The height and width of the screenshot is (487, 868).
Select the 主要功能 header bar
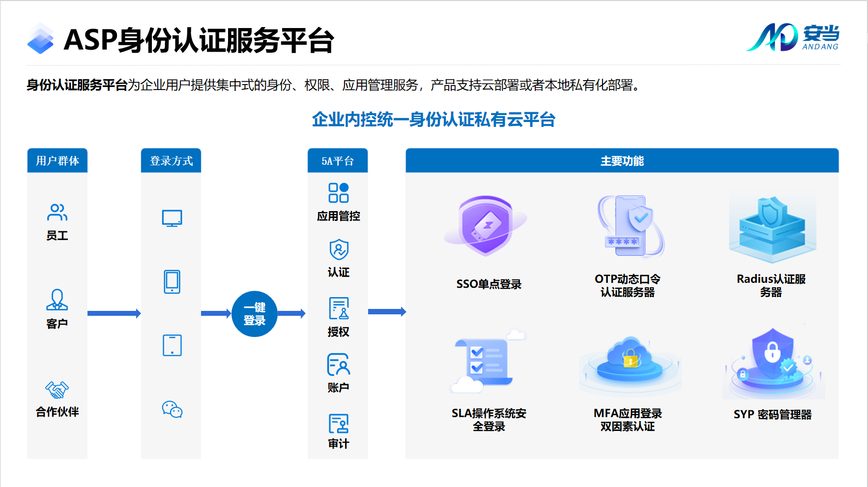click(622, 160)
